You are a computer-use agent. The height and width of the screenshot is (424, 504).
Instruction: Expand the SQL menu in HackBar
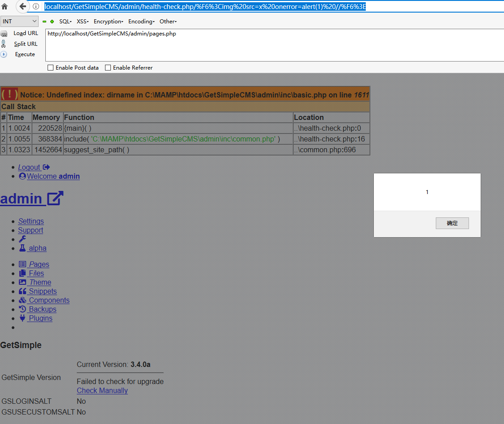tap(65, 21)
